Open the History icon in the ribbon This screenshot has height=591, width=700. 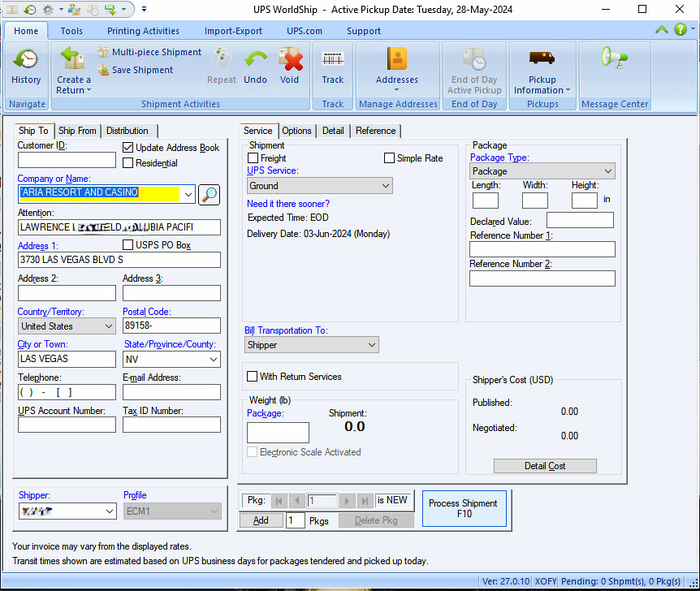click(26, 59)
